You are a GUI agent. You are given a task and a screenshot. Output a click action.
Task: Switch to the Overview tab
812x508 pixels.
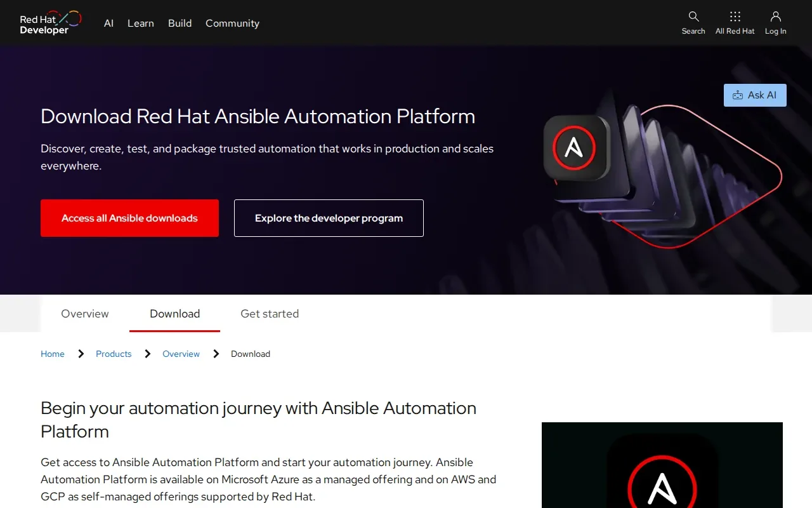click(x=85, y=314)
